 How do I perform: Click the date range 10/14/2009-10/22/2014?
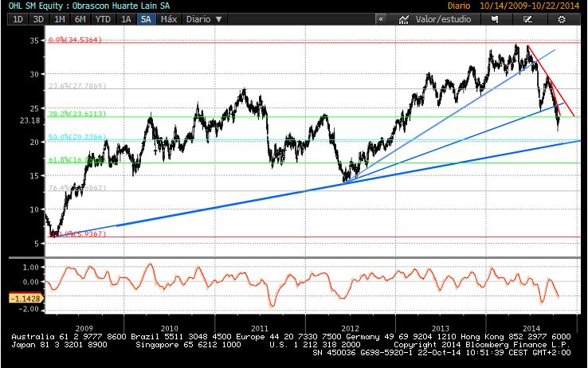tap(530, 6)
